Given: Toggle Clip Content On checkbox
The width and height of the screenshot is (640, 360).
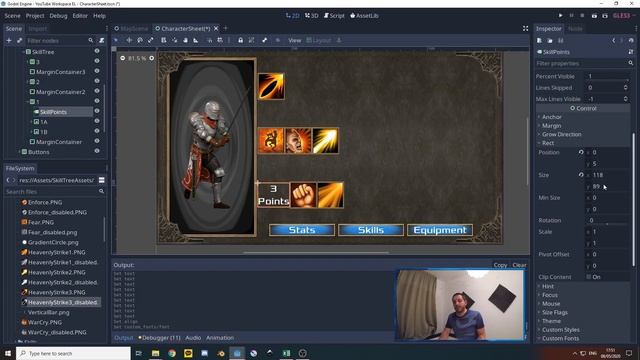Looking at the screenshot, I should pos(589,277).
